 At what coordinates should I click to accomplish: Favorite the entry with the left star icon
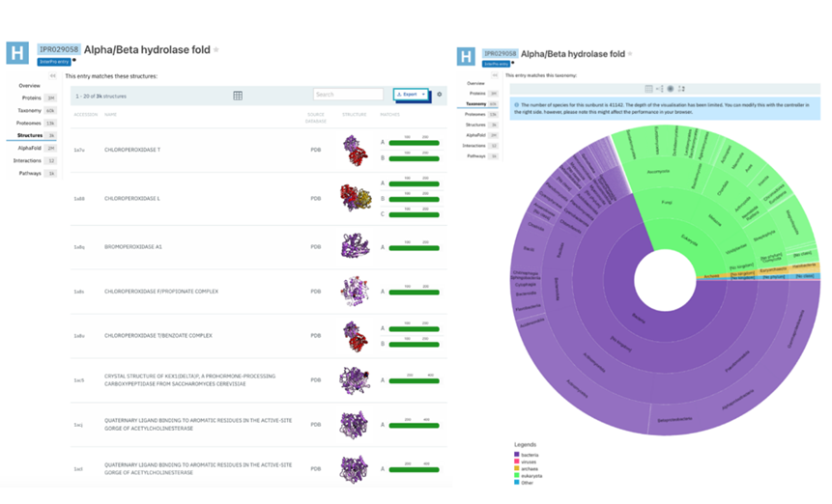(x=216, y=49)
